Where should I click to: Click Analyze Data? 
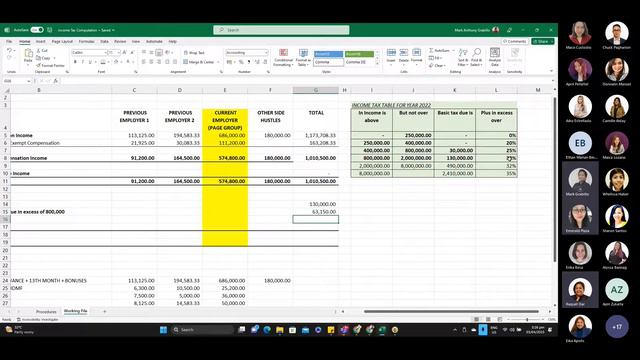[495, 58]
